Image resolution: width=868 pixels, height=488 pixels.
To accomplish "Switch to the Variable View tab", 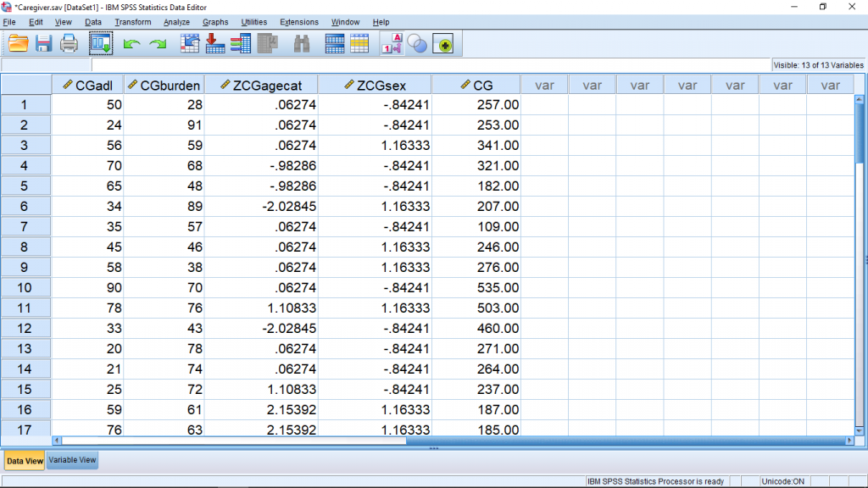I will tap(71, 459).
